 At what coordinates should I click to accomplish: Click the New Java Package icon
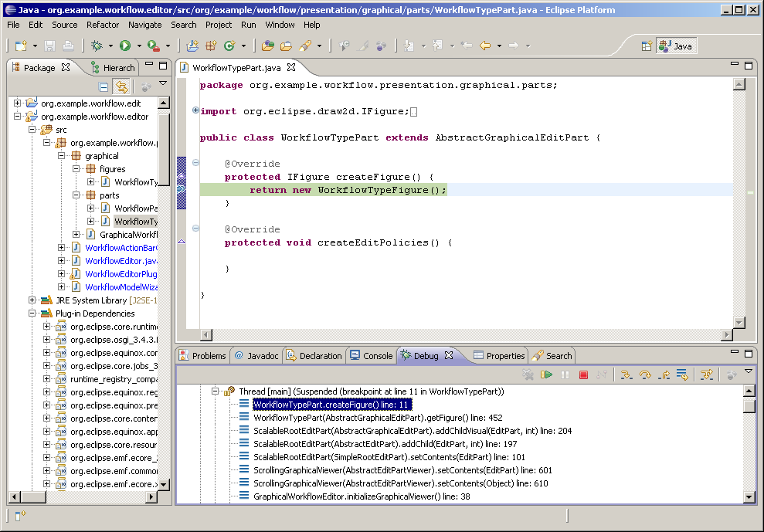211,46
